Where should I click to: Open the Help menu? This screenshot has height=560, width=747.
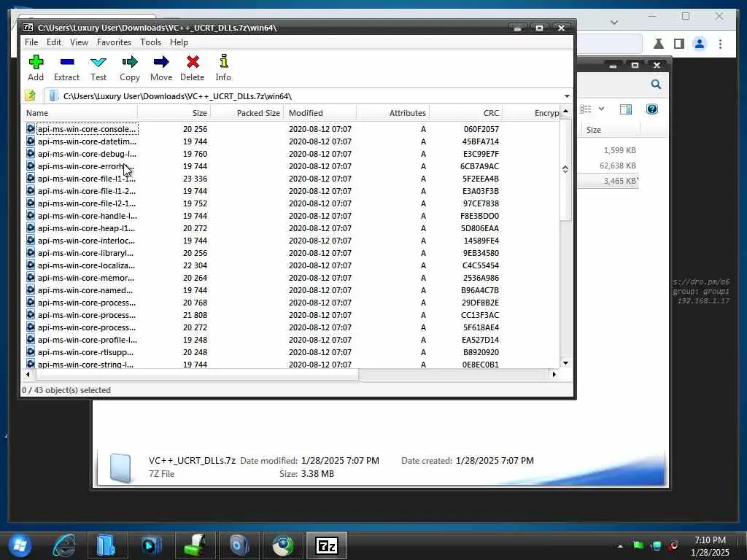(179, 42)
